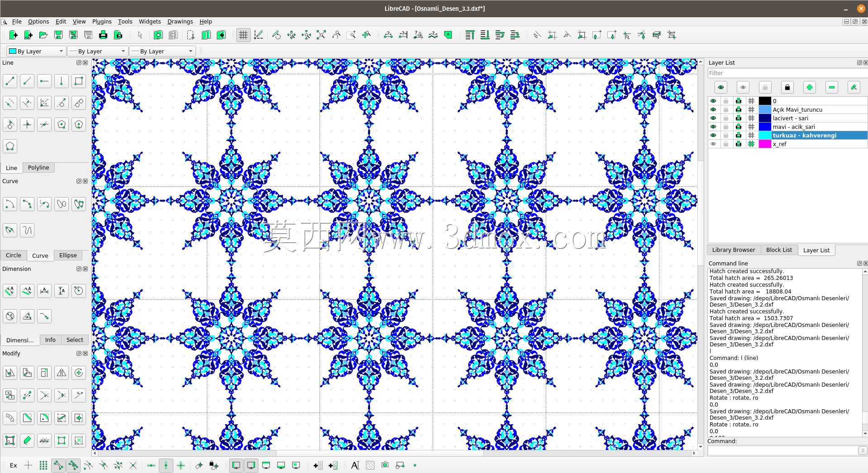Click the color swatch of layer 0

click(x=765, y=101)
